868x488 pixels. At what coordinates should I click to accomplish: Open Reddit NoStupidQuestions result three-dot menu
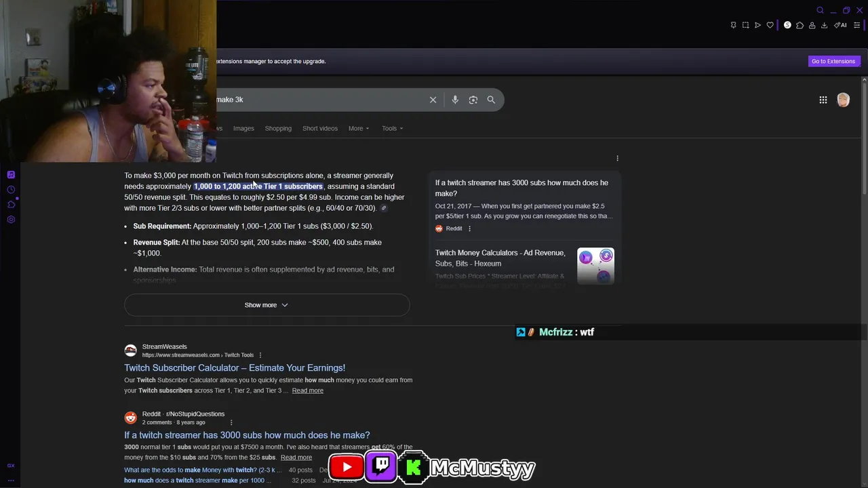pos(231,422)
